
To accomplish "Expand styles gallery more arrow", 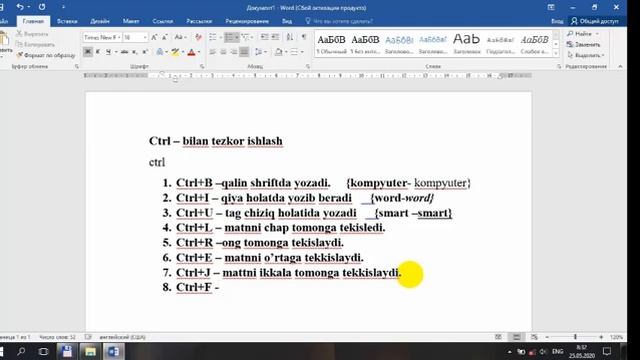I will coord(556,53).
